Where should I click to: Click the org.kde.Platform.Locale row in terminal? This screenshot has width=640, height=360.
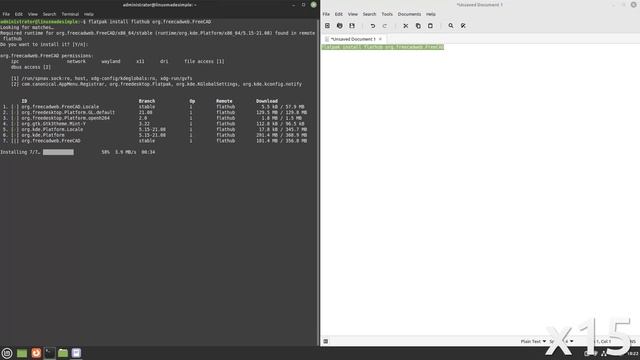point(155,129)
